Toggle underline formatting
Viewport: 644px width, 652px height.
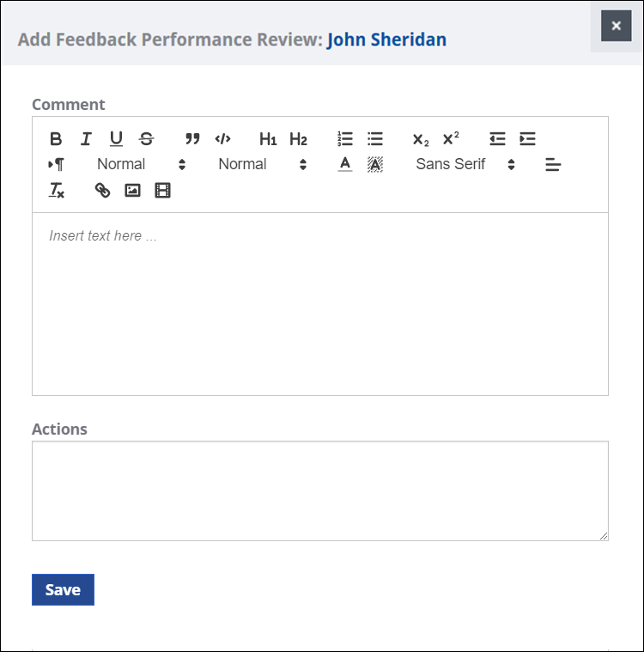[116, 139]
